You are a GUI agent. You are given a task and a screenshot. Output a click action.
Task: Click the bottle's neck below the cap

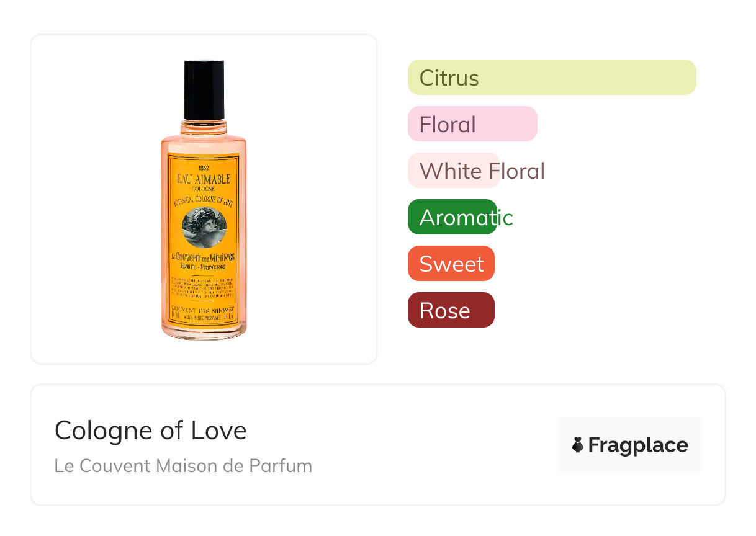click(204, 127)
